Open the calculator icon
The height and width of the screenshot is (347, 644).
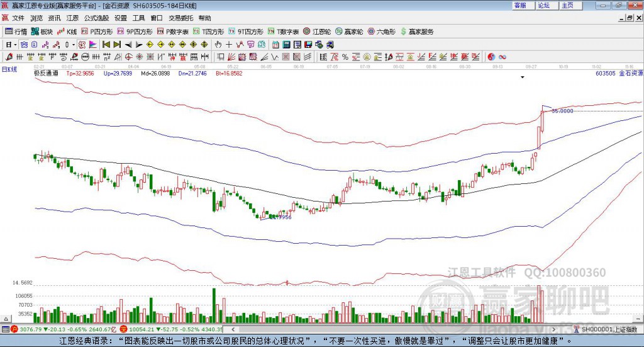[286, 45]
